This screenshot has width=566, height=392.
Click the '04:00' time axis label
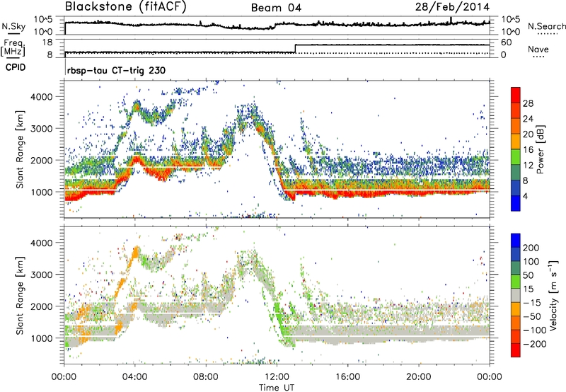(x=135, y=377)
